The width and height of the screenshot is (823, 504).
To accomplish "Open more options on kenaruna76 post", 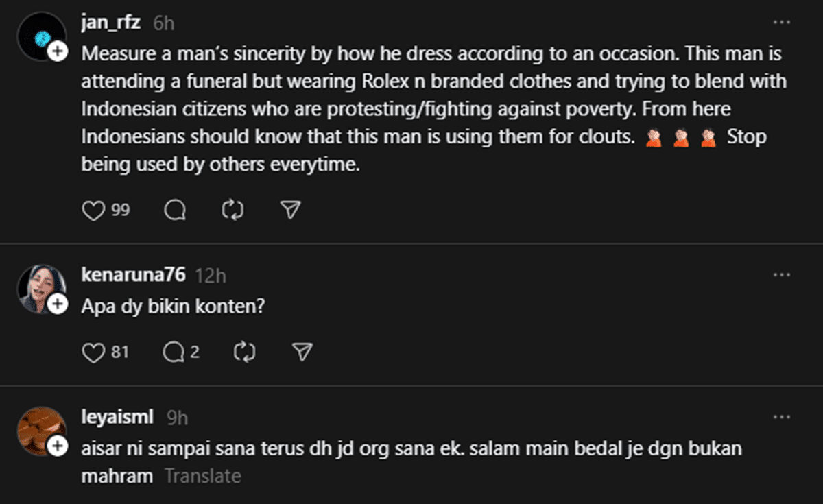I will [782, 275].
